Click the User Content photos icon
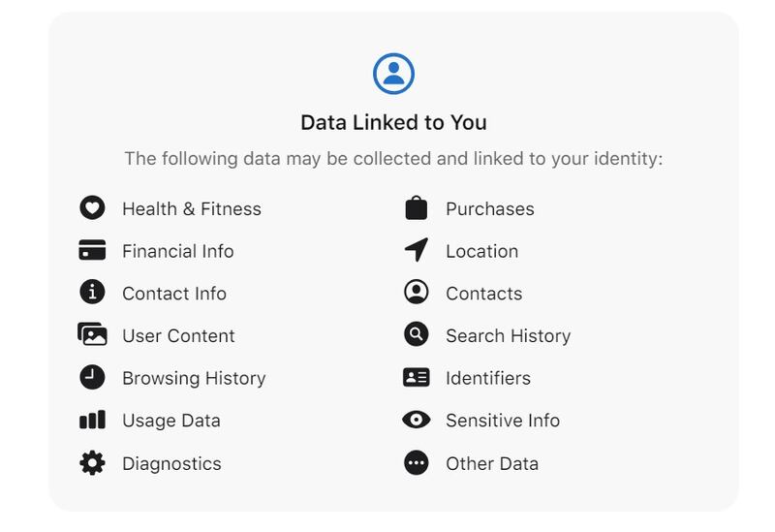The image size is (775, 532). 92,335
